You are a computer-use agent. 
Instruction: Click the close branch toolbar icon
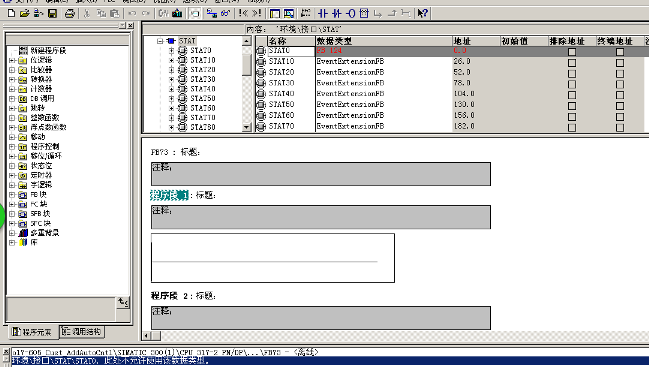click(392, 14)
